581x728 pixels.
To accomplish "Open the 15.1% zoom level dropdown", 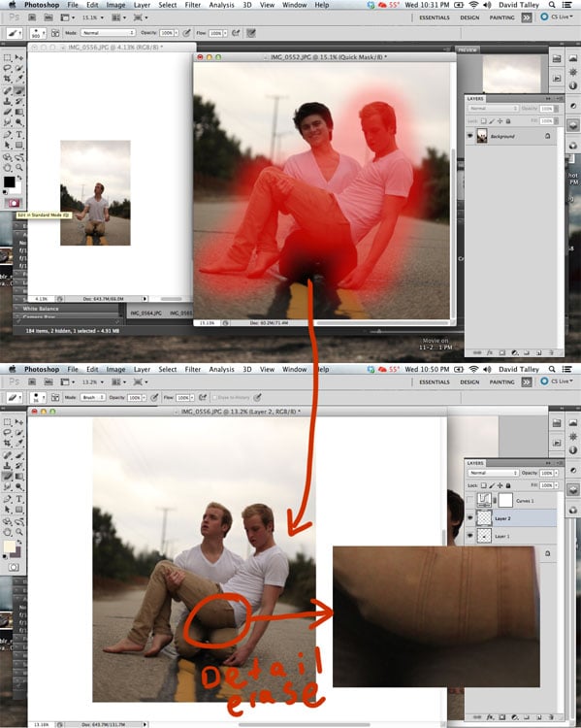I will 93,17.
